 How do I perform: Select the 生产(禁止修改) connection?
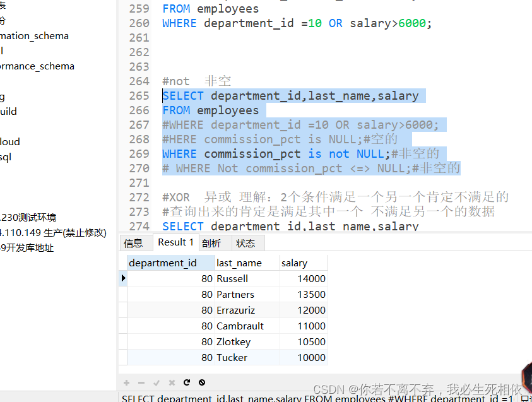pos(38,232)
